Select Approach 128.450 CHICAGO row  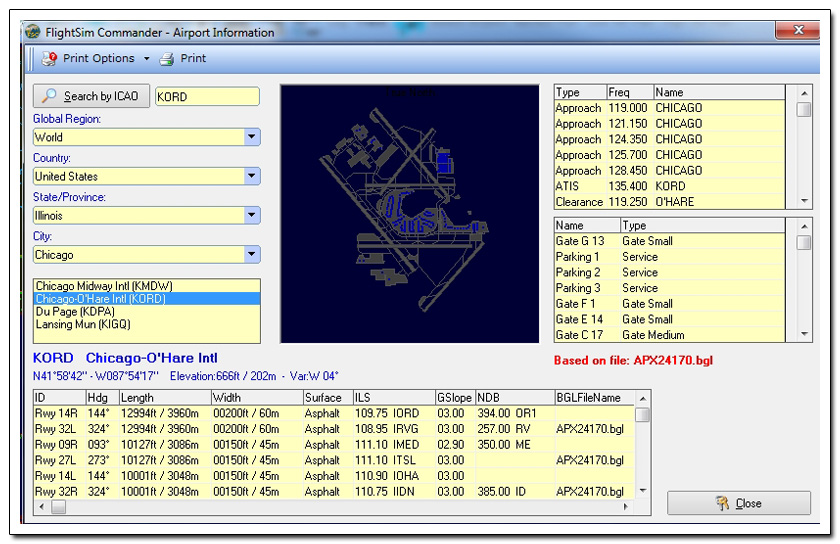pos(670,170)
